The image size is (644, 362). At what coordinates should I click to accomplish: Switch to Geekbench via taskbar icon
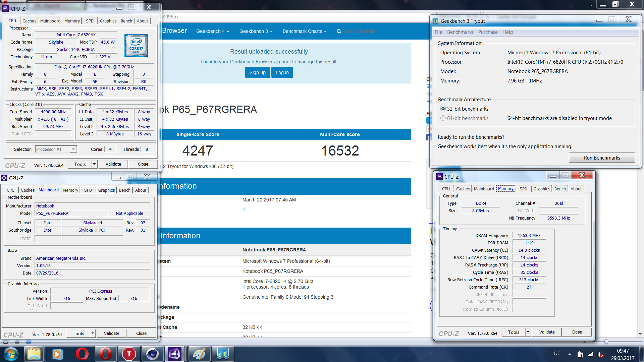pyautogui.click(x=223, y=354)
